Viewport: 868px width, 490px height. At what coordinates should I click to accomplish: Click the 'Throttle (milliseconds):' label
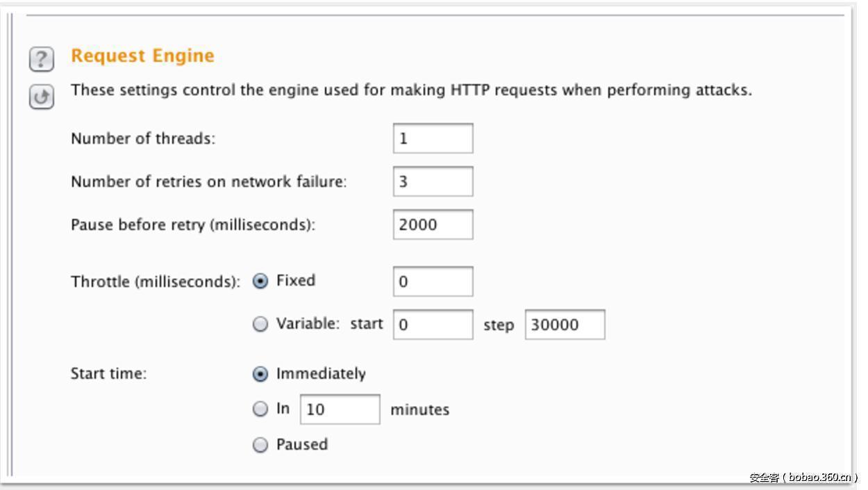pos(156,281)
